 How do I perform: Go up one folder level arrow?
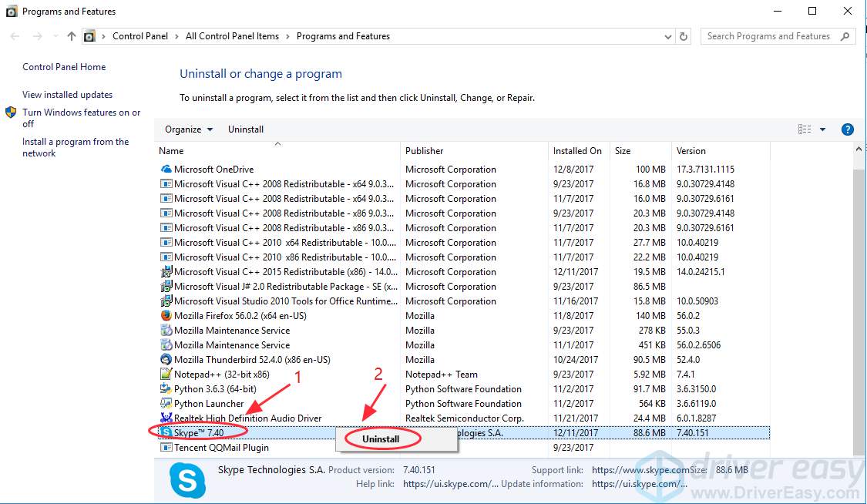point(72,36)
